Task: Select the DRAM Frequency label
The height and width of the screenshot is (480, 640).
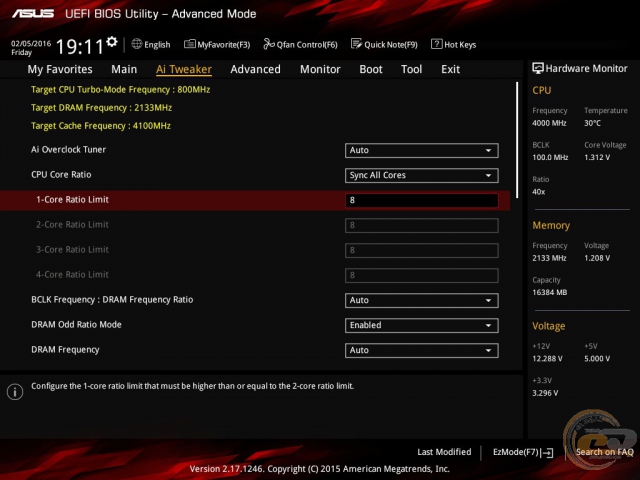Action: [65, 350]
